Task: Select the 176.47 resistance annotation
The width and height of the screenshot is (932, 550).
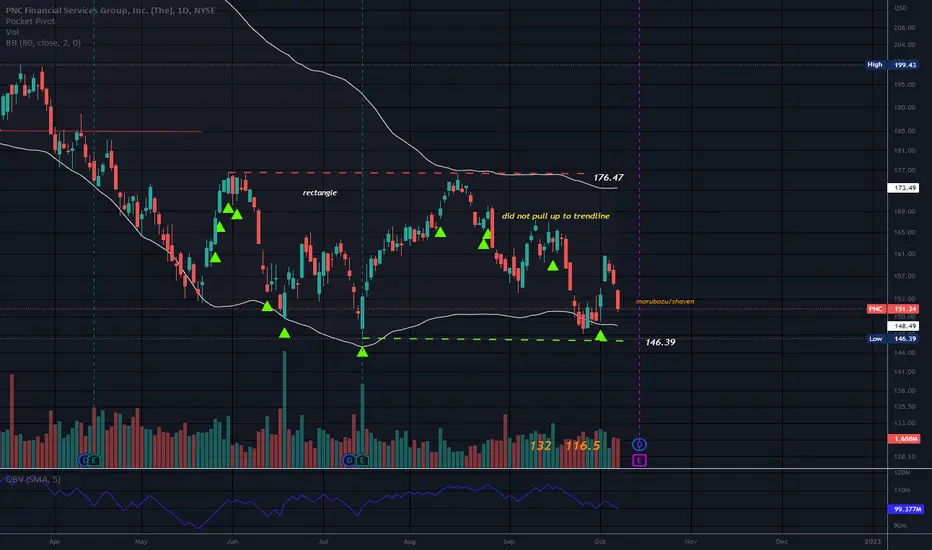Action: point(608,177)
